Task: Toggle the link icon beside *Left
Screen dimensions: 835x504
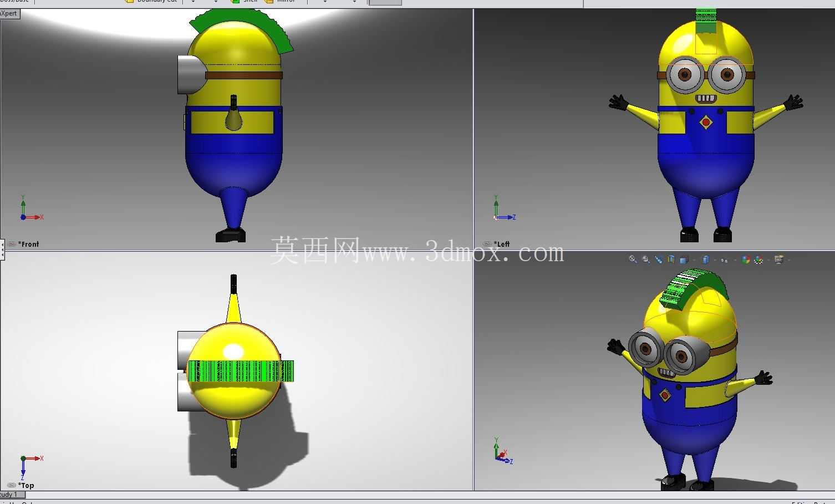Action: point(487,244)
